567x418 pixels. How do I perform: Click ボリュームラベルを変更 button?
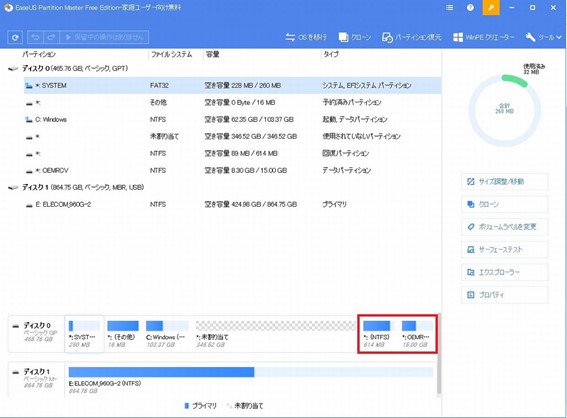pos(505,227)
